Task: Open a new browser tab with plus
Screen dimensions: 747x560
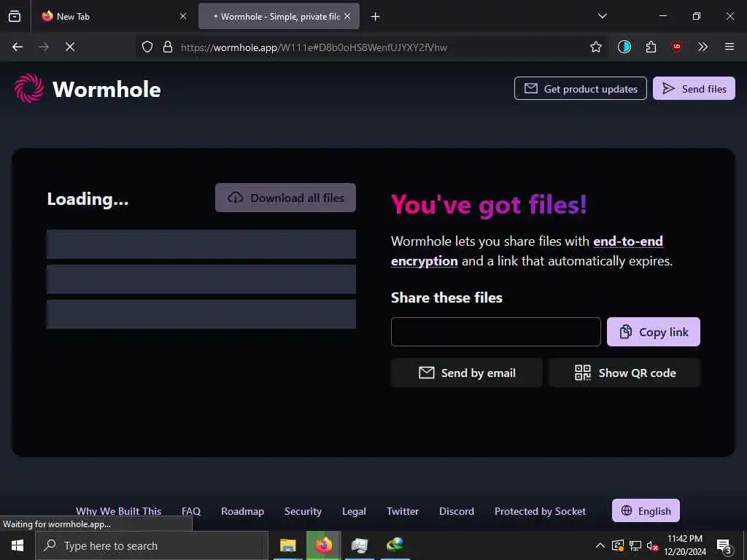Action: click(376, 17)
